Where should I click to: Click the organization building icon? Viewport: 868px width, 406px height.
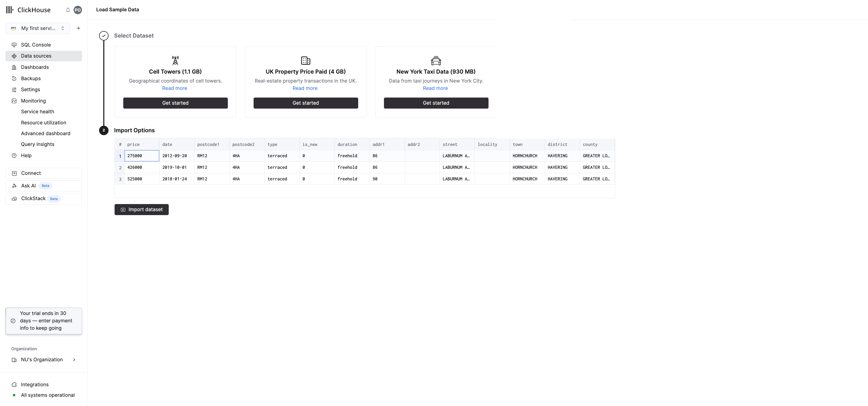pos(14,360)
